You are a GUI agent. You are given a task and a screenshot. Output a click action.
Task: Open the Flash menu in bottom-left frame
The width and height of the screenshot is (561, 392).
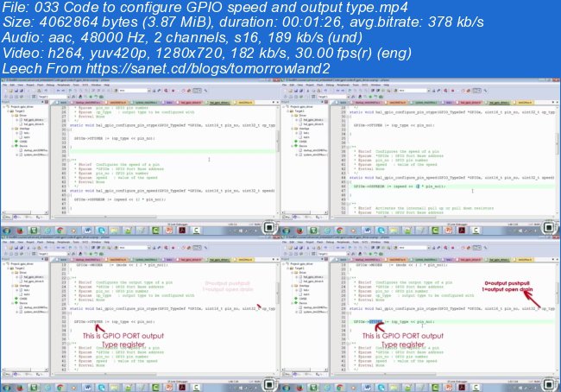(x=40, y=242)
